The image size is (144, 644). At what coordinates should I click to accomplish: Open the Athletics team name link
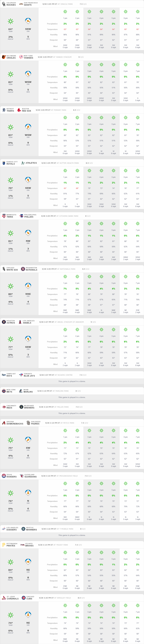31,163
